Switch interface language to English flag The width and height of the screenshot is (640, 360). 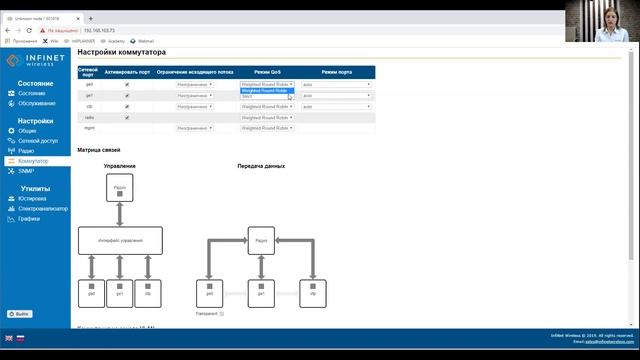(x=9, y=338)
